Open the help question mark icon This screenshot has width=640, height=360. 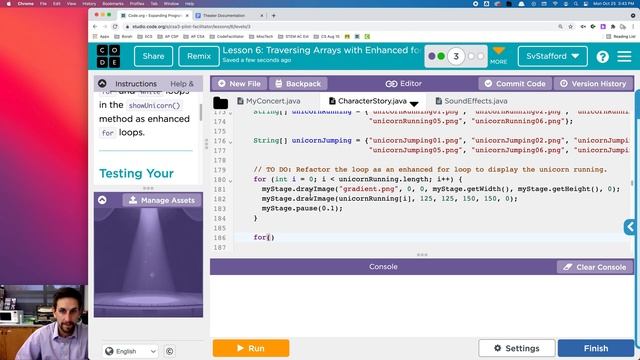pyautogui.click(x=602, y=56)
